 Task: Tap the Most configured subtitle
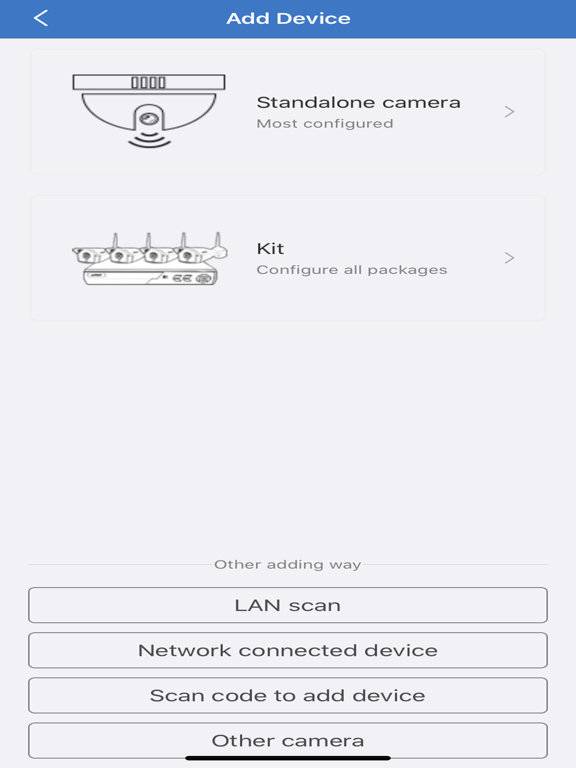click(325, 123)
